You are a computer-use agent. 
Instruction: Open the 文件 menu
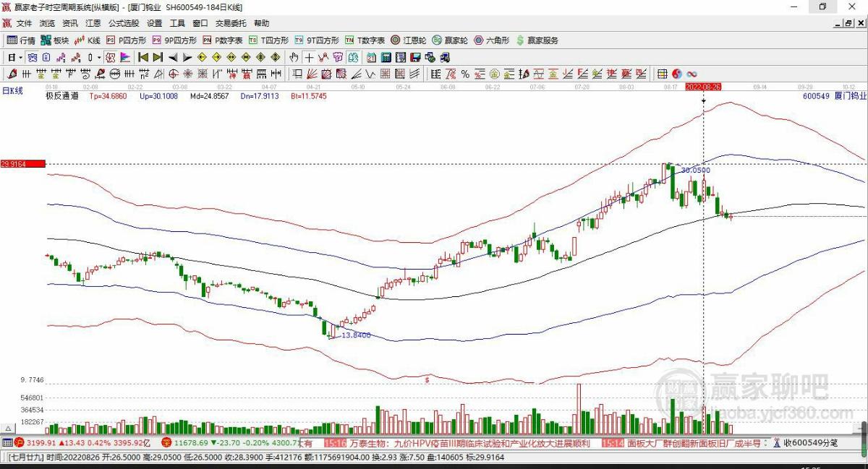[x=25, y=23]
